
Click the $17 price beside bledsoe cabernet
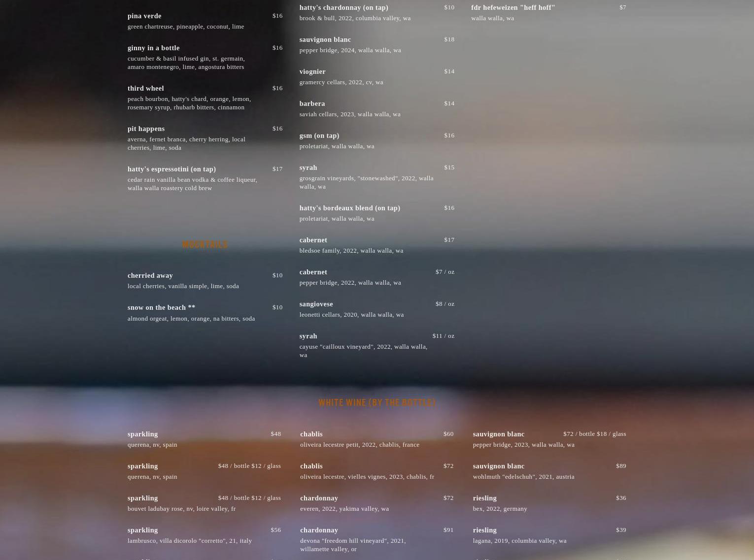(449, 239)
